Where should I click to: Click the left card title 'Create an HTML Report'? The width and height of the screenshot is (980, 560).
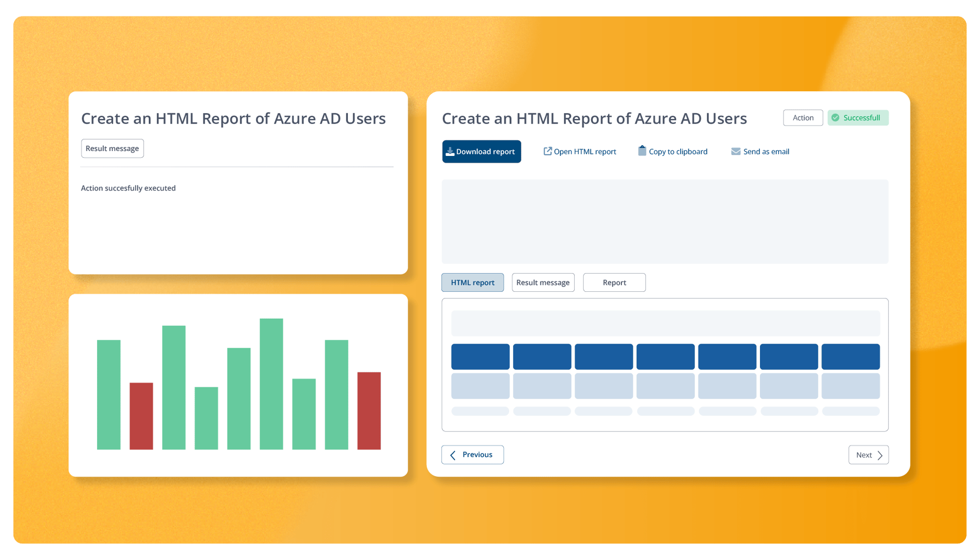click(233, 118)
